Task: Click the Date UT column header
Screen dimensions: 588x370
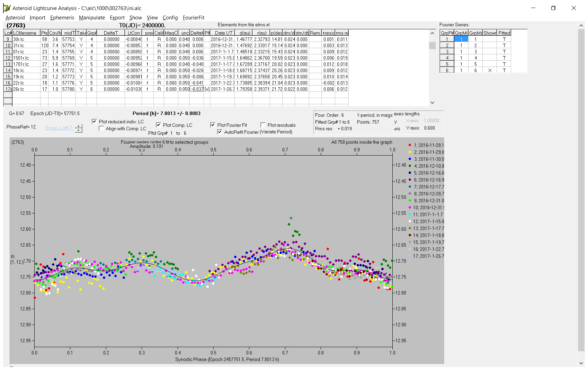Action: coord(222,33)
